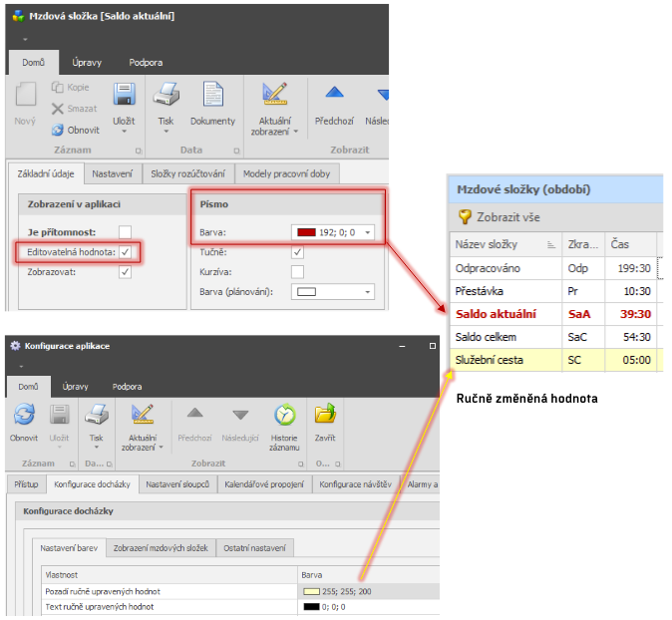
Task: Click the Tisk printer icon in Mzdová složka
Action: pos(166,95)
